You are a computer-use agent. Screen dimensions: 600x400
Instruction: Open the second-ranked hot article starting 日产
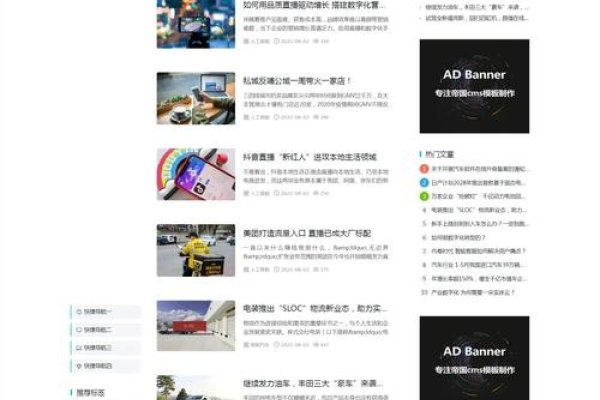coord(479,183)
